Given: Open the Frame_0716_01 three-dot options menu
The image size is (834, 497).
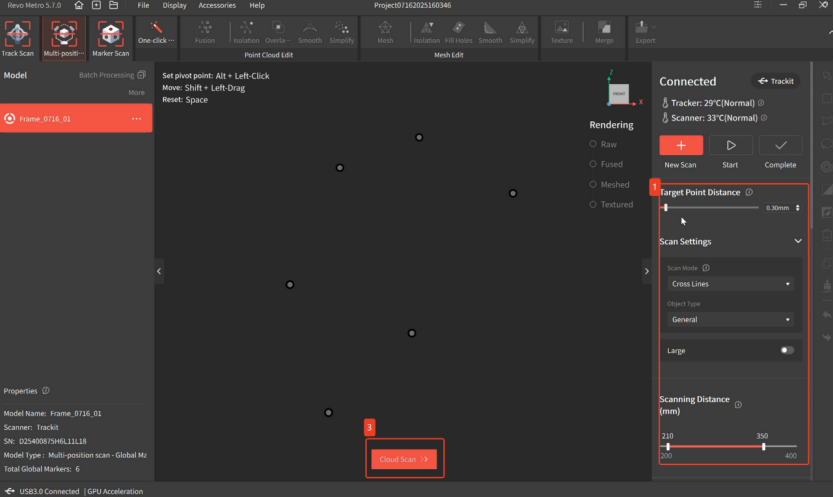Looking at the screenshot, I should coord(137,119).
